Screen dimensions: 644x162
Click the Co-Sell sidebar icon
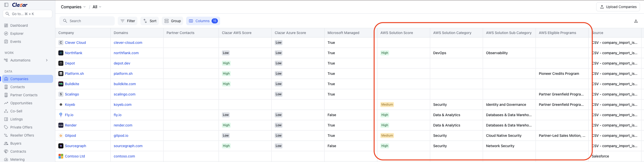[6, 111]
